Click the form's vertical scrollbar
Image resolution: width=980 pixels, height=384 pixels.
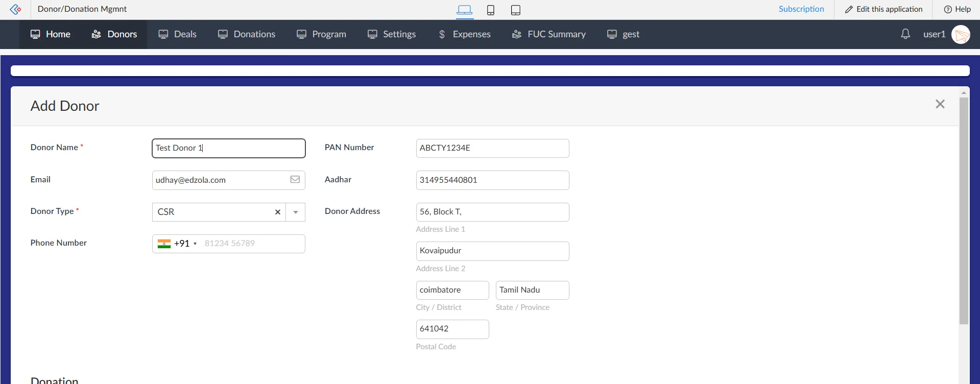(964, 210)
